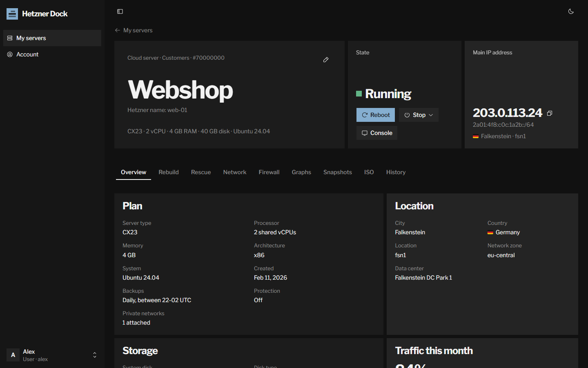
Task: Click the Hetzner name web-01 text
Action: point(157,110)
